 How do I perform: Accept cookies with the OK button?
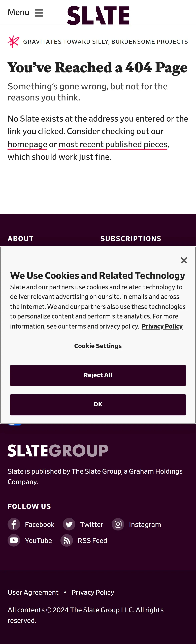pos(98,405)
